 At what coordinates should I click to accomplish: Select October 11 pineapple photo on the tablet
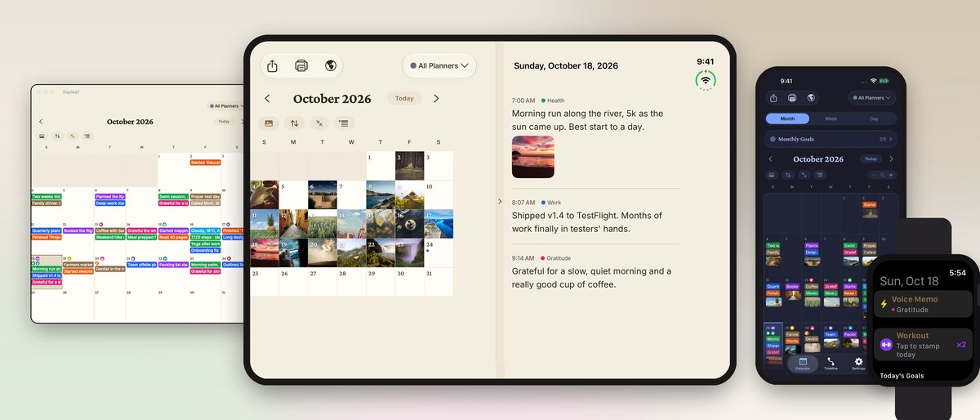pos(264,224)
